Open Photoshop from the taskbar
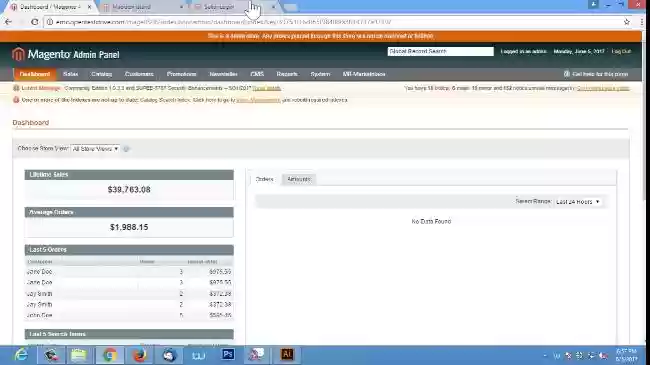 point(228,355)
